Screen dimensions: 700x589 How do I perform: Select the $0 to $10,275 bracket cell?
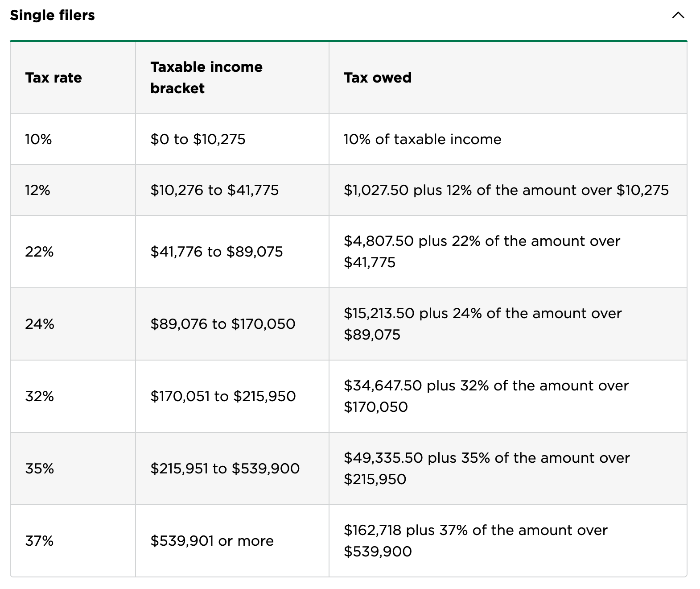coord(198,139)
